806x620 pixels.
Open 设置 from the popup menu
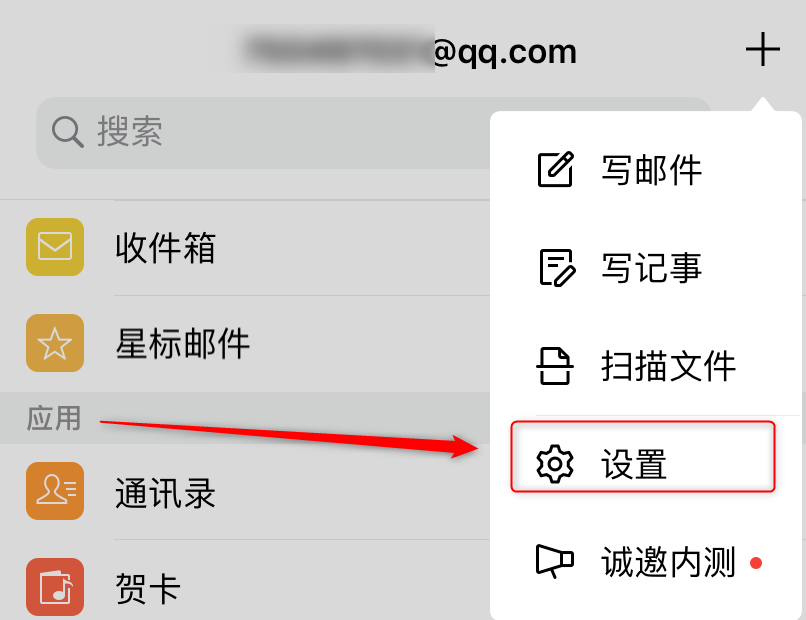coord(643,457)
